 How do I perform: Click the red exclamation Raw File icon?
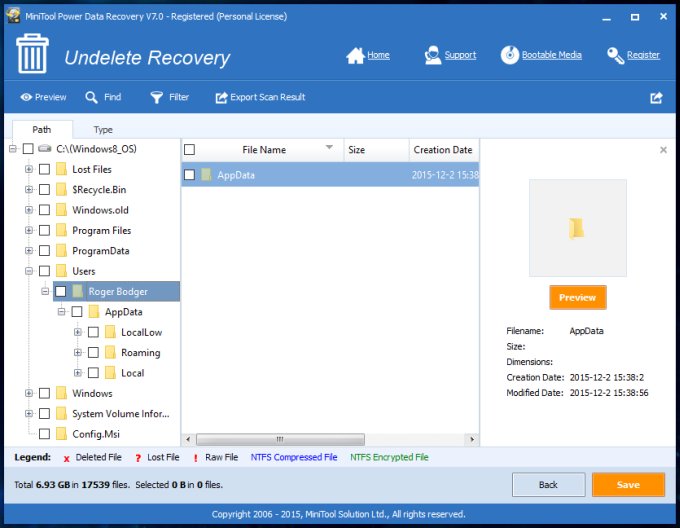click(196, 458)
